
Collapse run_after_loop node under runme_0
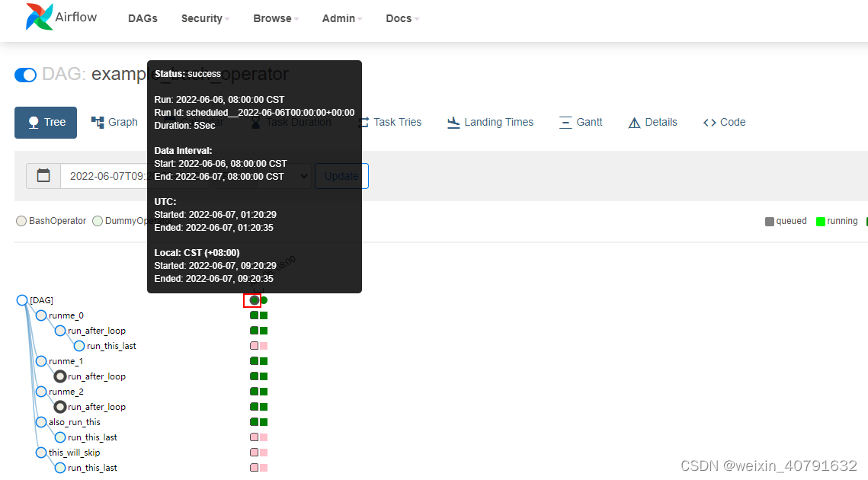(59, 331)
